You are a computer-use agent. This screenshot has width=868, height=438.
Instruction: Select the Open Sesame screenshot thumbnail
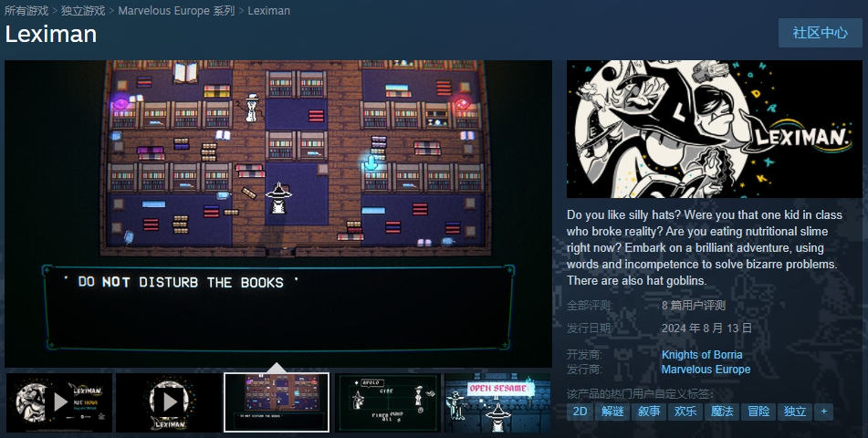point(497,402)
